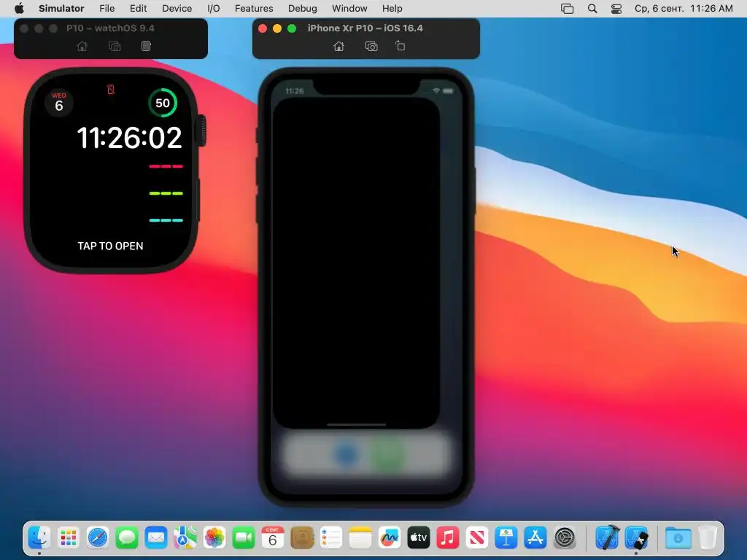Open the File menu
The width and height of the screenshot is (747, 560).
click(107, 9)
